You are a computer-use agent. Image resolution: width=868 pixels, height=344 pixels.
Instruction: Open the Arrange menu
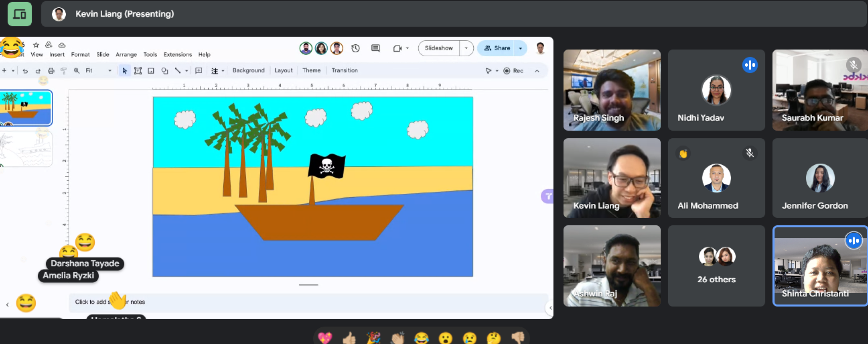pos(126,55)
